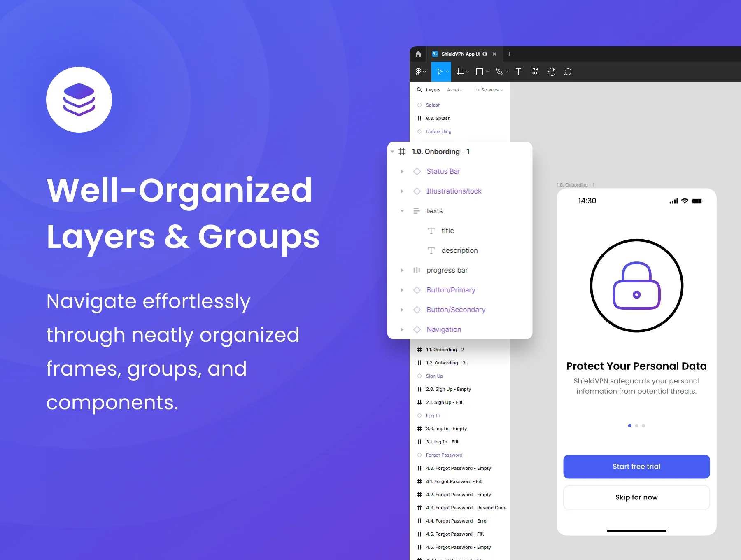Screen dimensions: 741x560
Task: Select the Frame tool
Action: click(460, 72)
